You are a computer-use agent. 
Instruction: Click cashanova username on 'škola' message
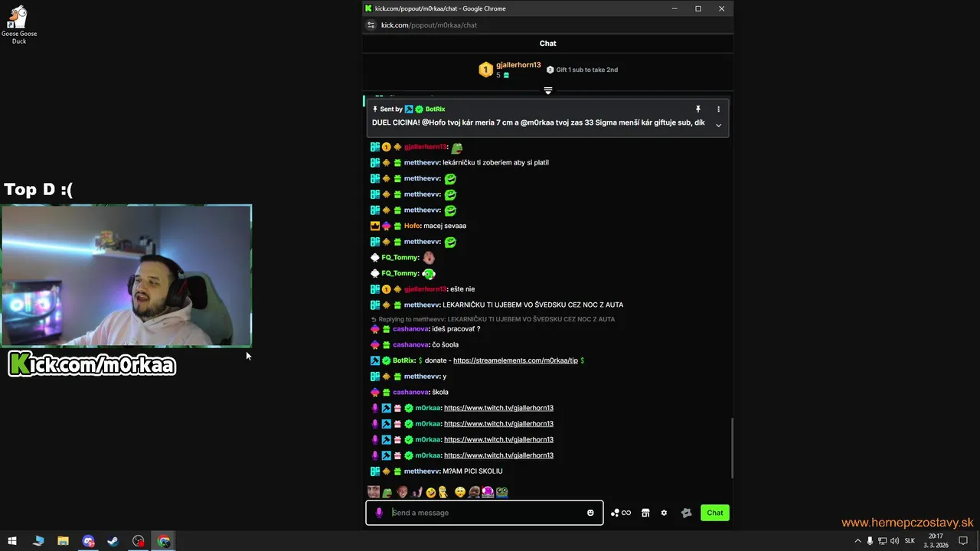point(410,392)
